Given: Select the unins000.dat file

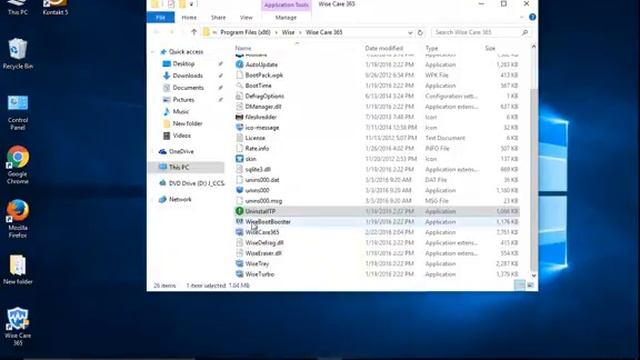Looking at the screenshot, I should pyautogui.click(x=262, y=180).
